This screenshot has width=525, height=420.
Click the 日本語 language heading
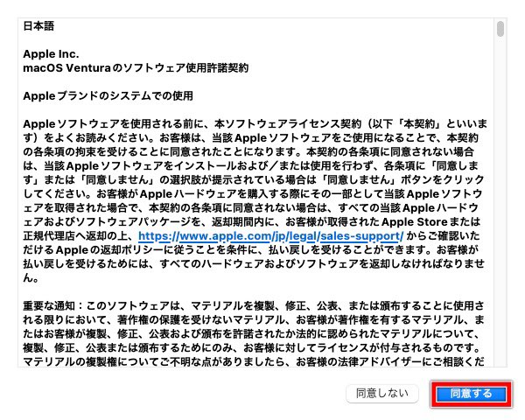point(38,25)
